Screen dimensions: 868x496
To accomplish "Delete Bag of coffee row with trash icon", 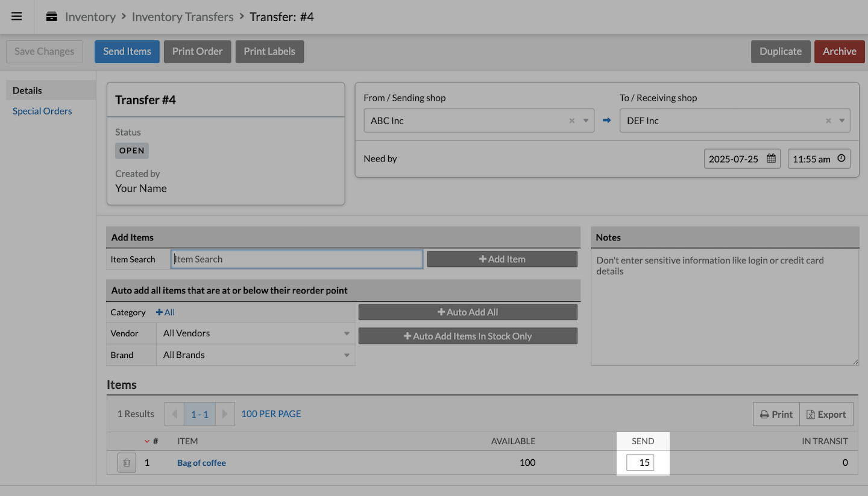I will (127, 463).
